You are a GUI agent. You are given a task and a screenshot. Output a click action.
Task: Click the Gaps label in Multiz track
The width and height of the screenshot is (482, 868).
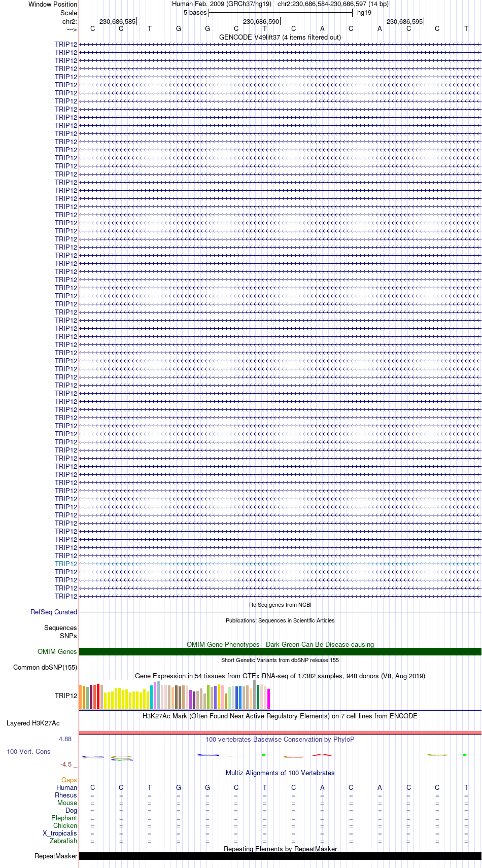point(69,780)
